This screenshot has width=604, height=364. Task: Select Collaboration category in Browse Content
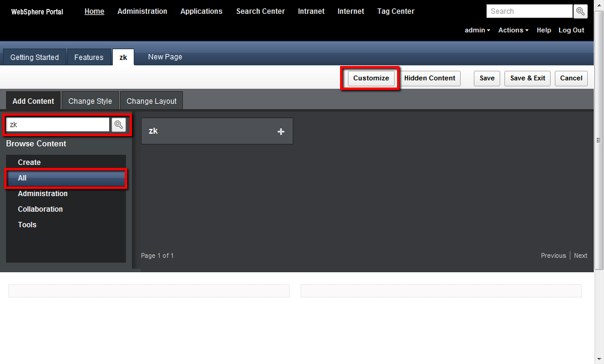coord(66,209)
